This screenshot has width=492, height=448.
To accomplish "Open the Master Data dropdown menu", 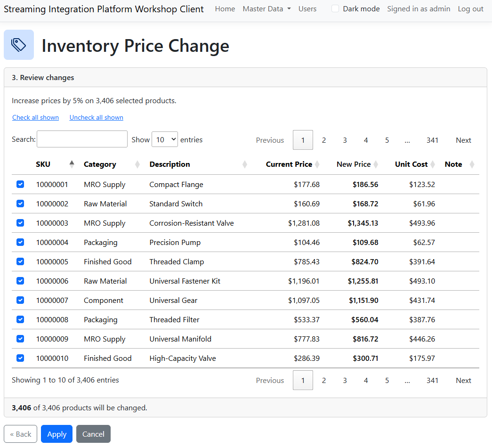I will coord(266,9).
